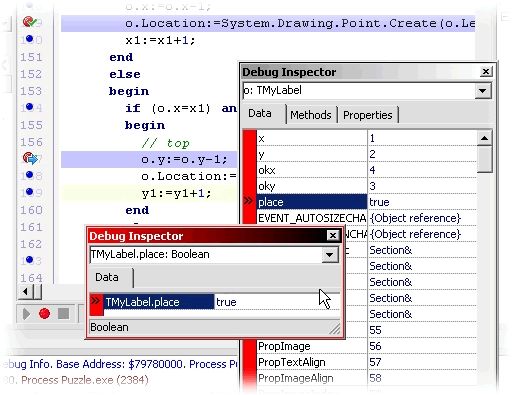Toggle breakpoint dot next to o.Location line 158
Image resolution: width=513 pixels, height=395 pixels.
29,174
